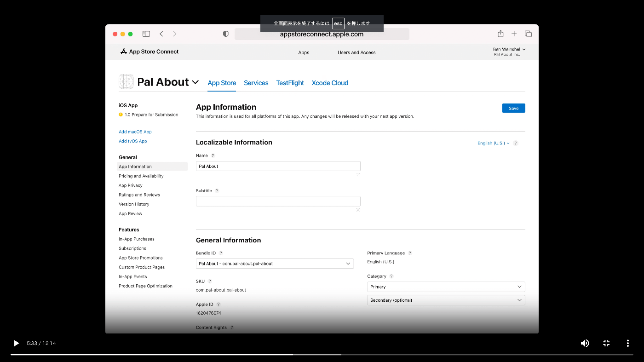The width and height of the screenshot is (644, 362).
Task: Open In-App Purchases
Action: 137,239
